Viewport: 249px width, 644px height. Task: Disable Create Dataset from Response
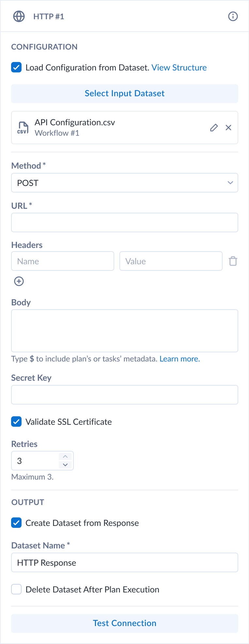[x=16, y=523]
